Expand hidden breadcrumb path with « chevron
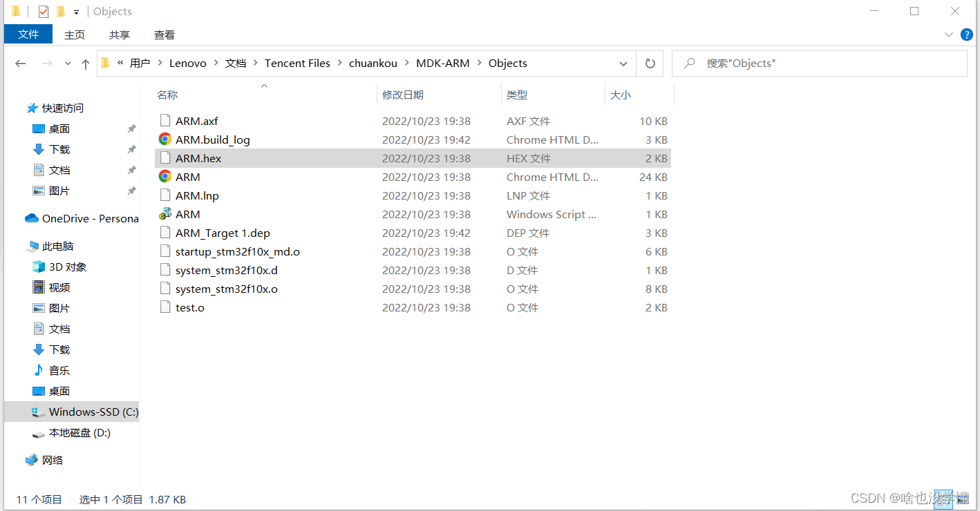The width and height of the screenshot is (980, 511). pyautogui.click(x=120, y=64)
